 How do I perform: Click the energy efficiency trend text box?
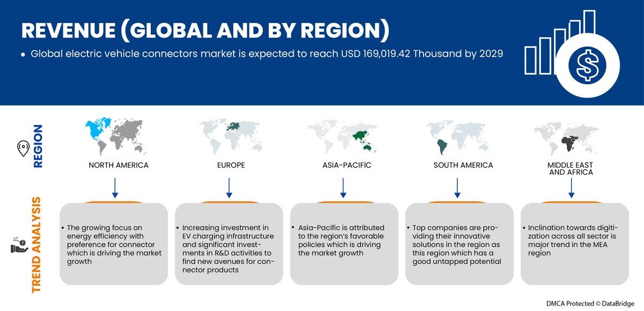(x=114, y=244)
